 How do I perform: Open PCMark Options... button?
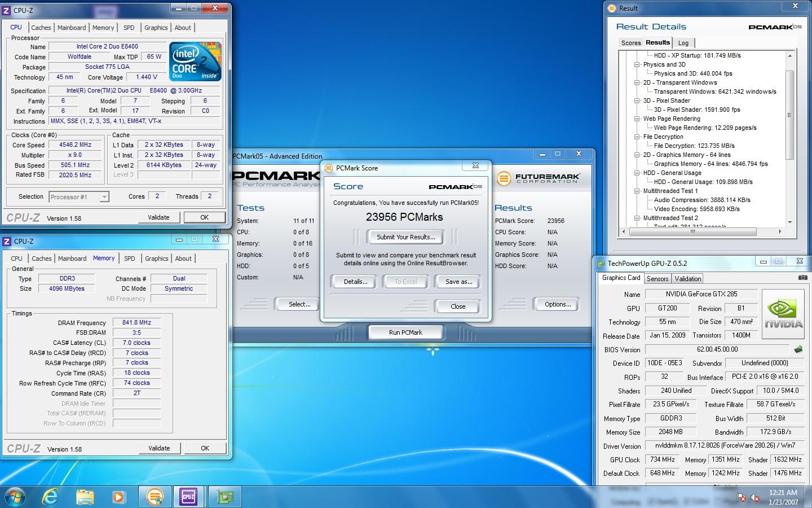tap(557, 304)
